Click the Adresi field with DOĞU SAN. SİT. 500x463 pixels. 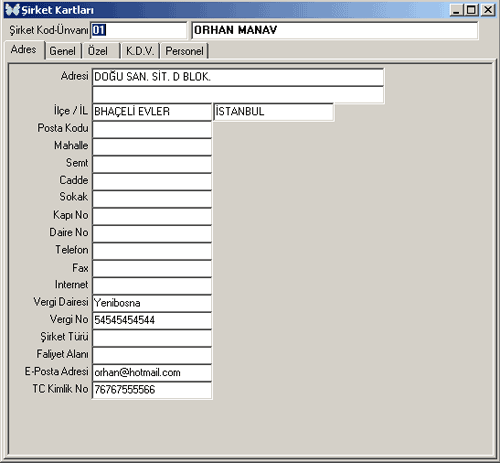[x=238, y=77]
